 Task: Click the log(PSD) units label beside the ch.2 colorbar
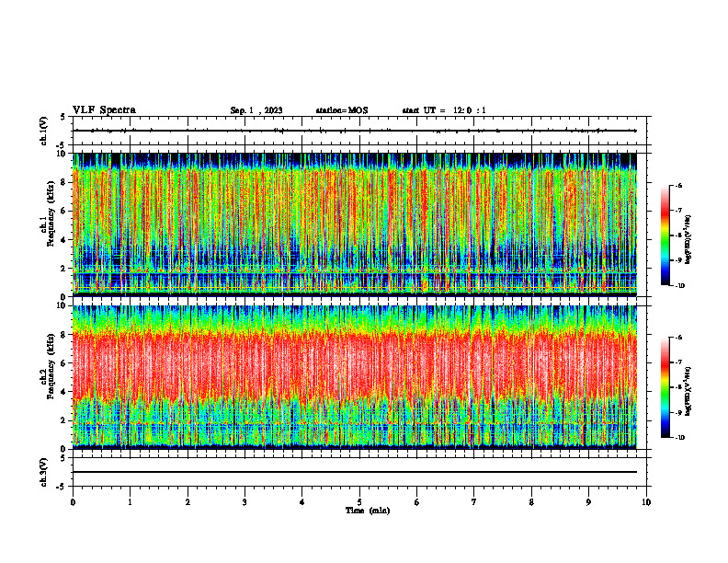tap(688, 391)
